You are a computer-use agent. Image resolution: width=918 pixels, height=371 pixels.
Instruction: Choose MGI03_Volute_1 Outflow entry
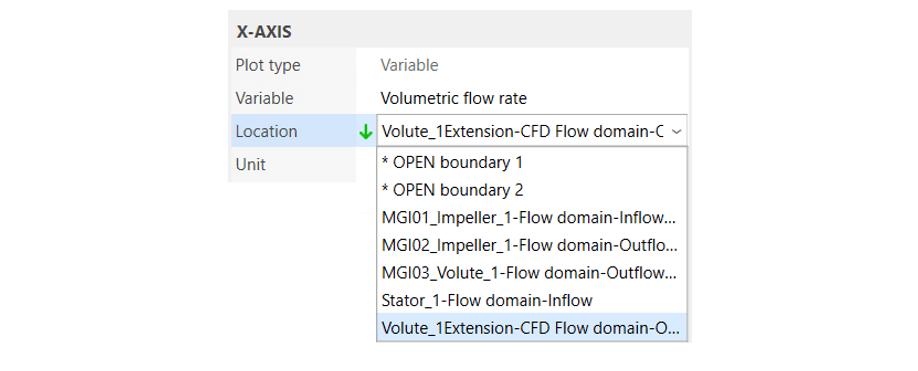point(532,273)
